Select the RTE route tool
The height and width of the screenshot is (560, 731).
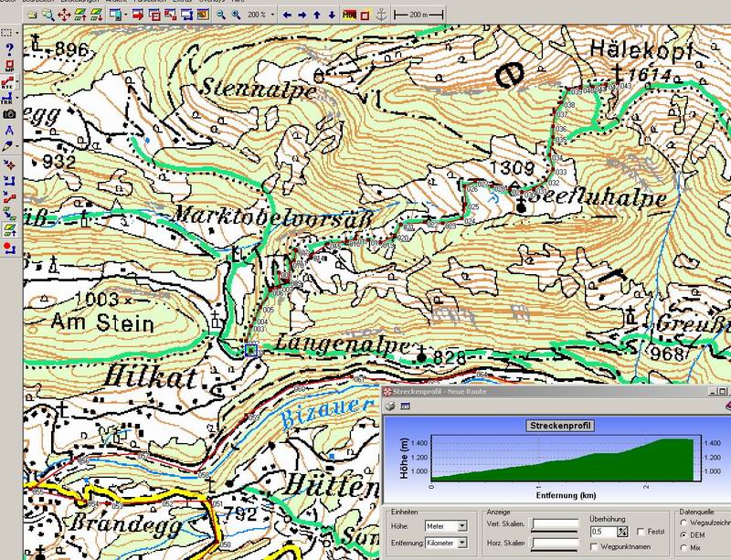point(7,82)
